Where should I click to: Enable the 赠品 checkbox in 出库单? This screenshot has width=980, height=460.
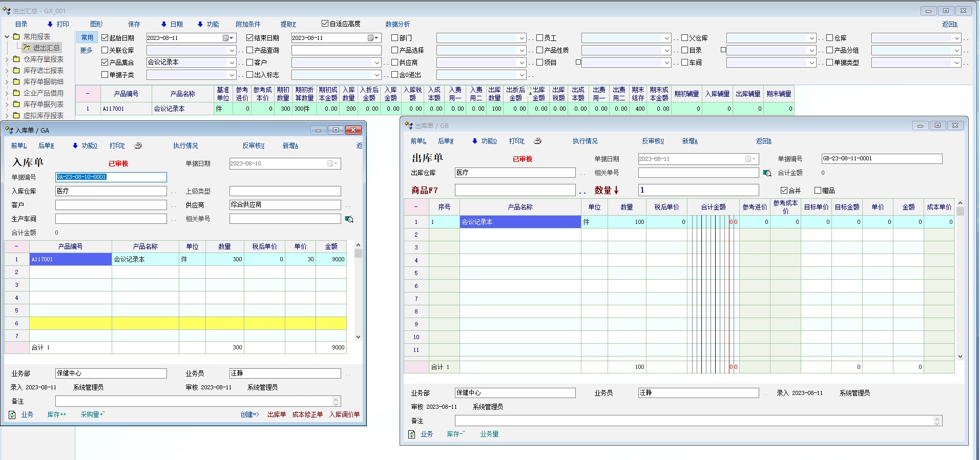pyautogui.click(x=818, y=191)
